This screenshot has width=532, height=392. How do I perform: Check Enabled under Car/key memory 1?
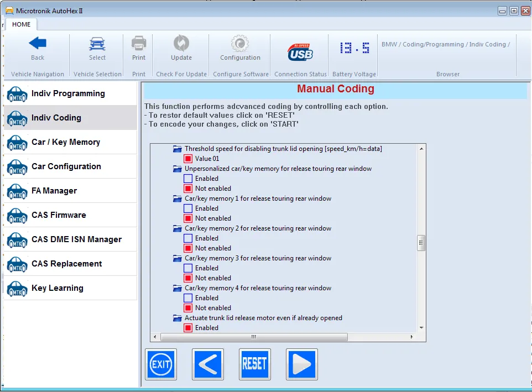188,208
